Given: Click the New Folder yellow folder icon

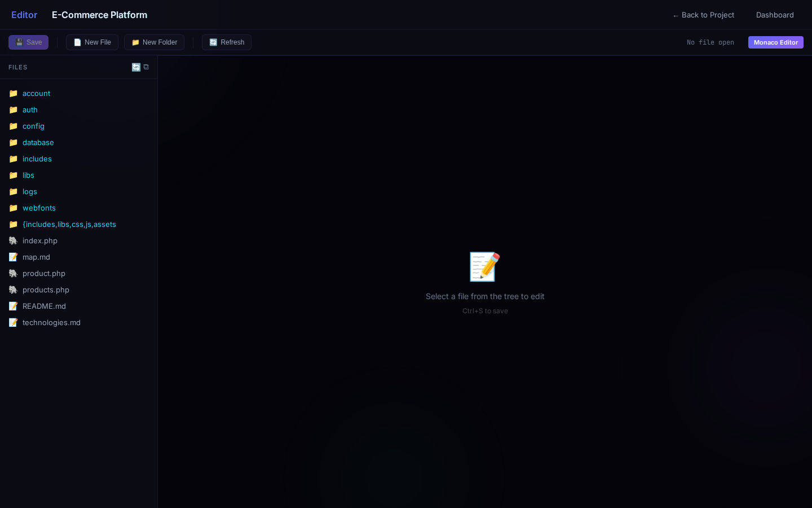Looking at the screenshot, I should (x=135, y=42).
